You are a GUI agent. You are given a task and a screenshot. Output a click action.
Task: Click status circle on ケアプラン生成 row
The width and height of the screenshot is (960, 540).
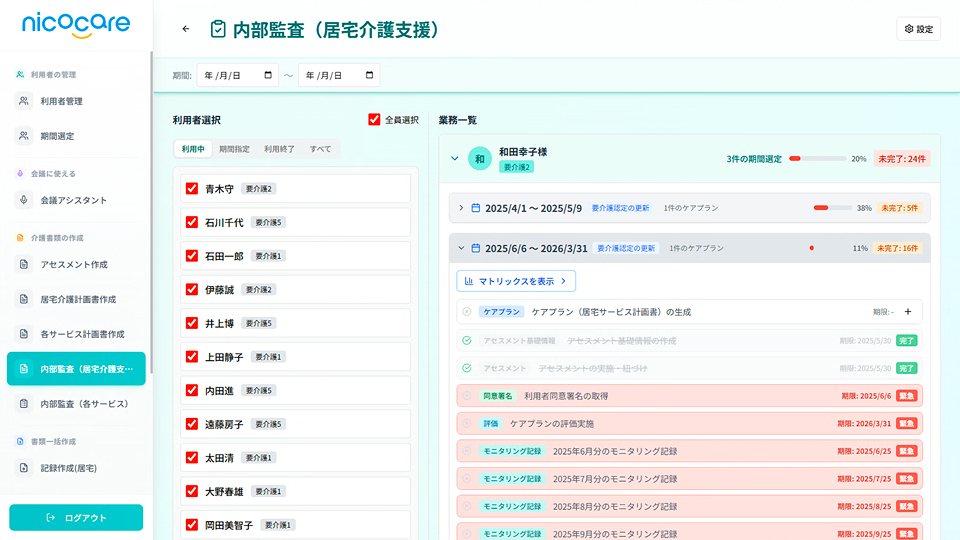[467, 312]
